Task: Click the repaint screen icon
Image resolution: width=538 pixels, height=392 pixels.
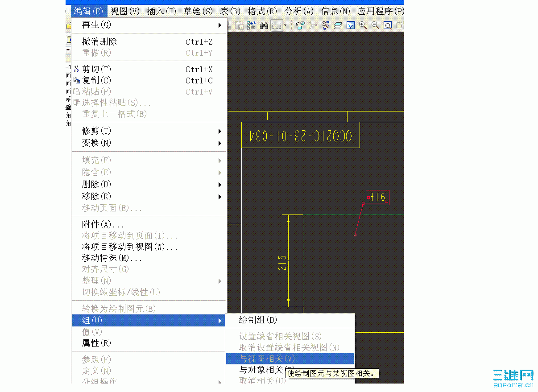Action: click(351, 25)
